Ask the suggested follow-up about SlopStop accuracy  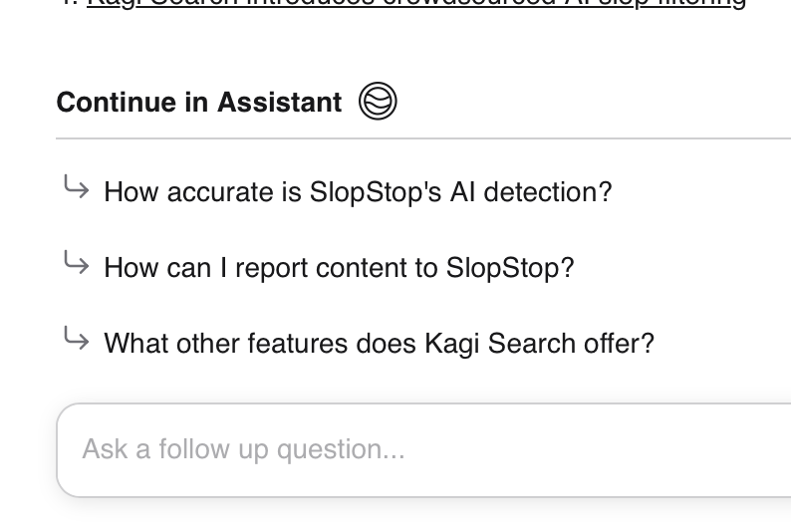click(358, 191)
